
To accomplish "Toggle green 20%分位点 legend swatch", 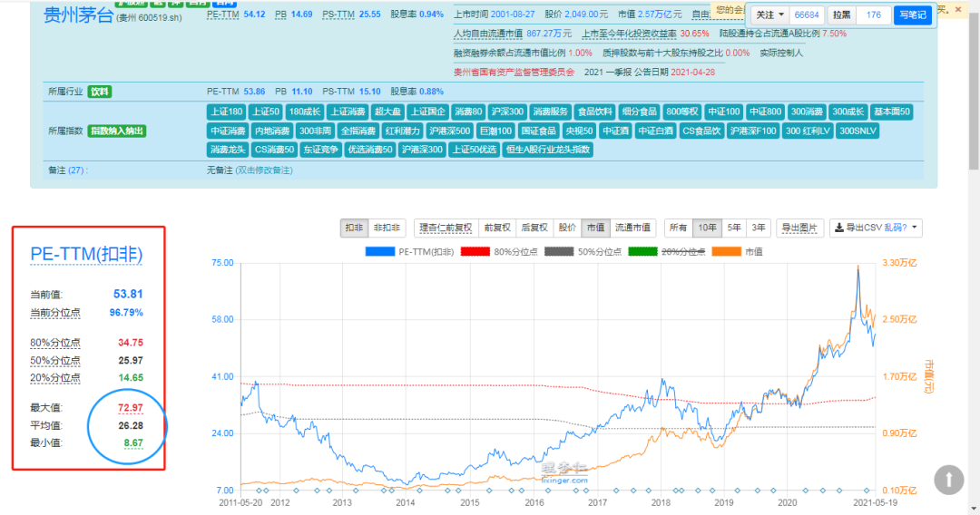I will click(642, 251).
